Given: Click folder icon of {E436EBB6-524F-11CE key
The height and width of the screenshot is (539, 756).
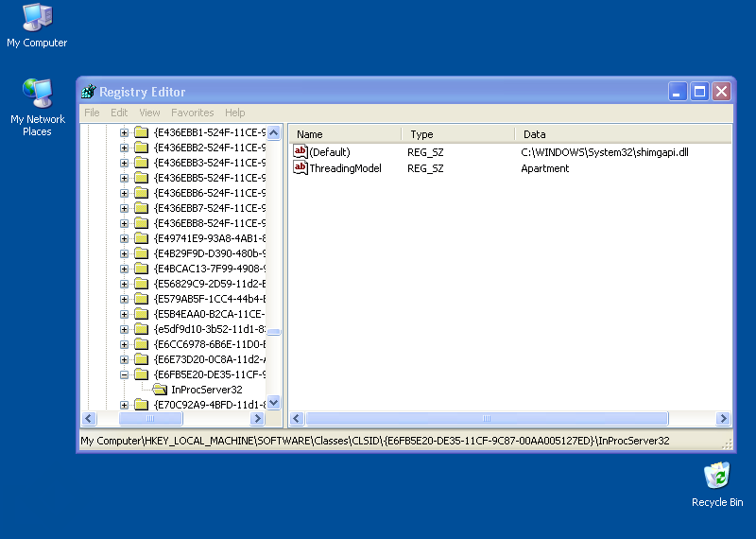Looking at the screenshot, I should [x=141, y=193].
